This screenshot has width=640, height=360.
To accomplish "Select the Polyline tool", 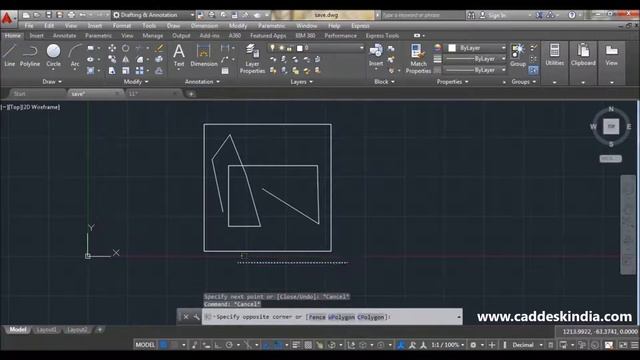I will coord(30,55).
